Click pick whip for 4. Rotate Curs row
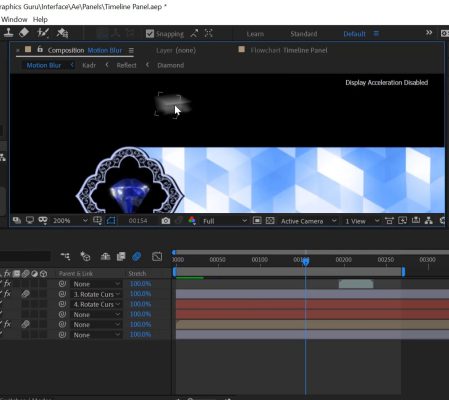 coord(62,304)
